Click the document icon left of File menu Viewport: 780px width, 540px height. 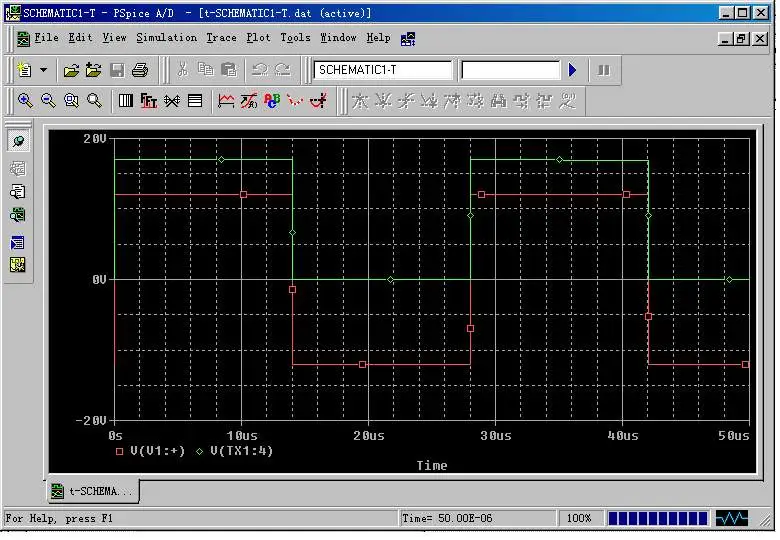[x=23, y=38]
